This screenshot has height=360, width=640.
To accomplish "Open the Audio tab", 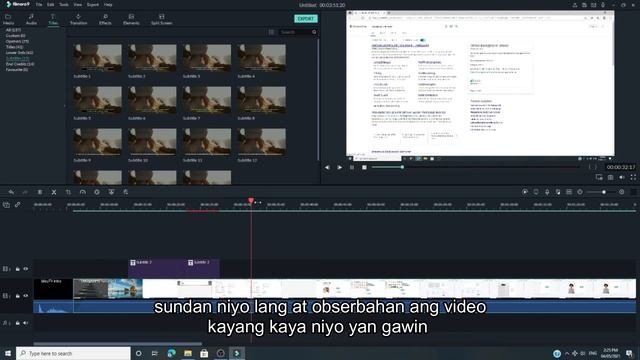I will pyautogui.click(x=31, y=19).
